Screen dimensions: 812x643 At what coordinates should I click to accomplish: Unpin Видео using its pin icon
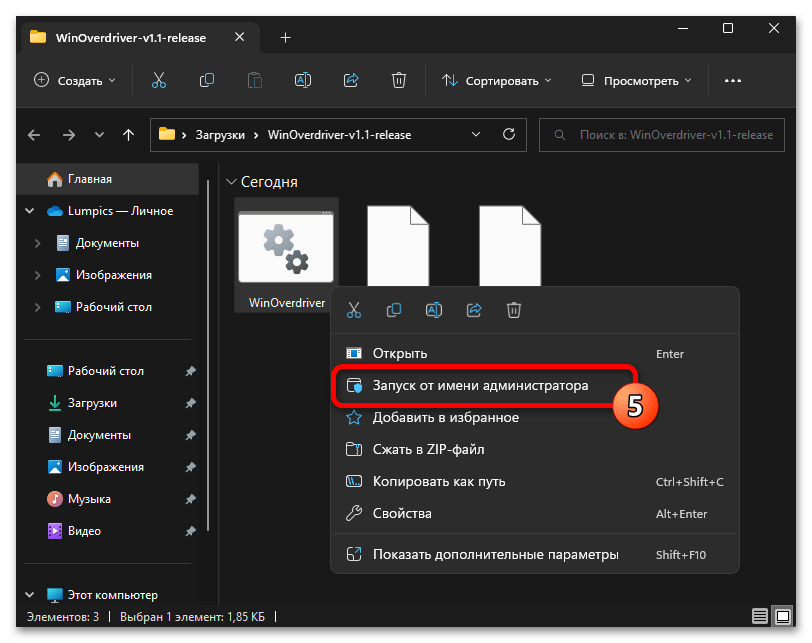(191, 531)
